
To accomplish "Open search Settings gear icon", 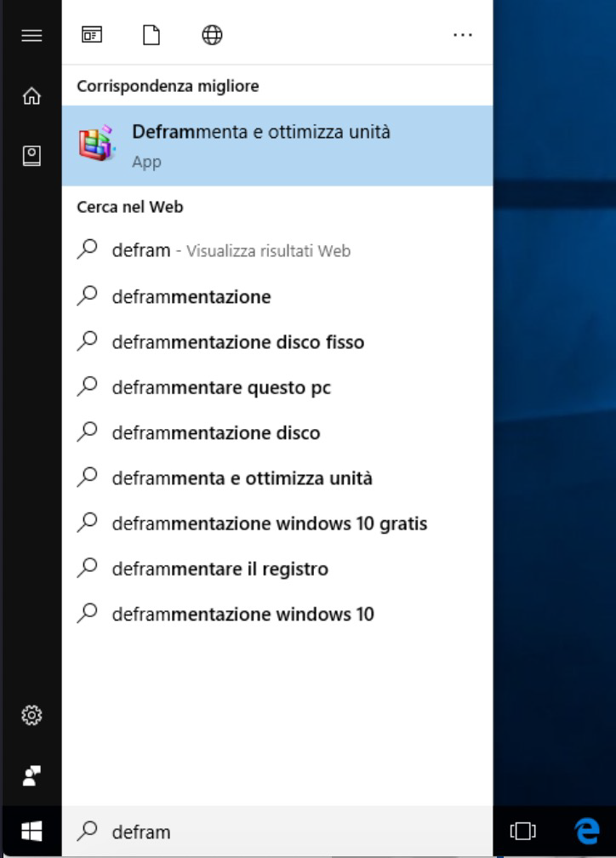I will [31, 715].
